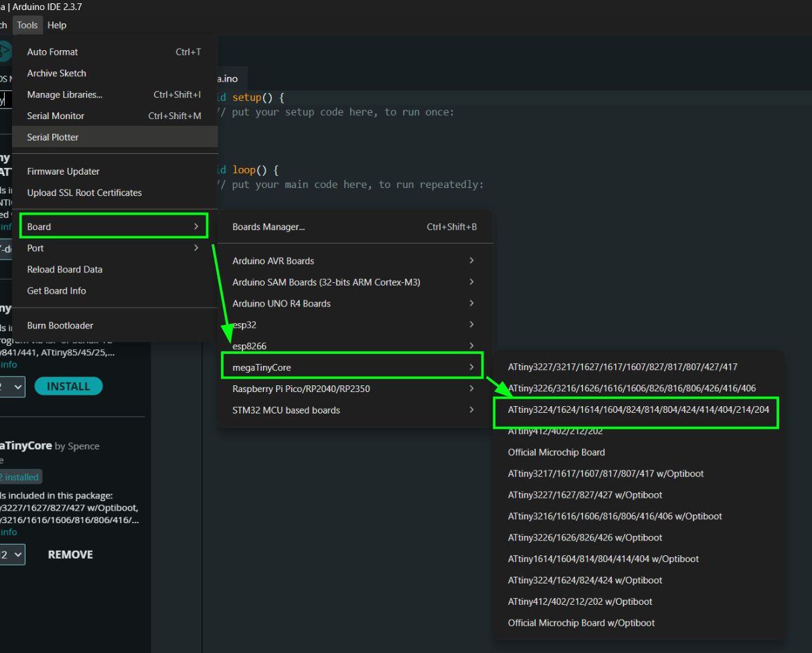Select Auto Format from the Tools menu
Viewport: 812px width, 653px height.
point(114,52)
